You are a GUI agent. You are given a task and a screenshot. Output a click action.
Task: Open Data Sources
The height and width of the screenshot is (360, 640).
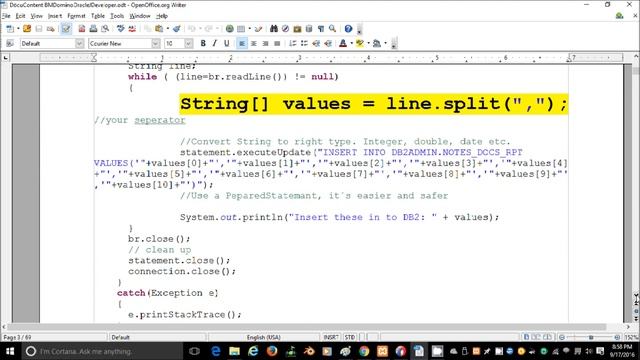(x=309, y=29)
